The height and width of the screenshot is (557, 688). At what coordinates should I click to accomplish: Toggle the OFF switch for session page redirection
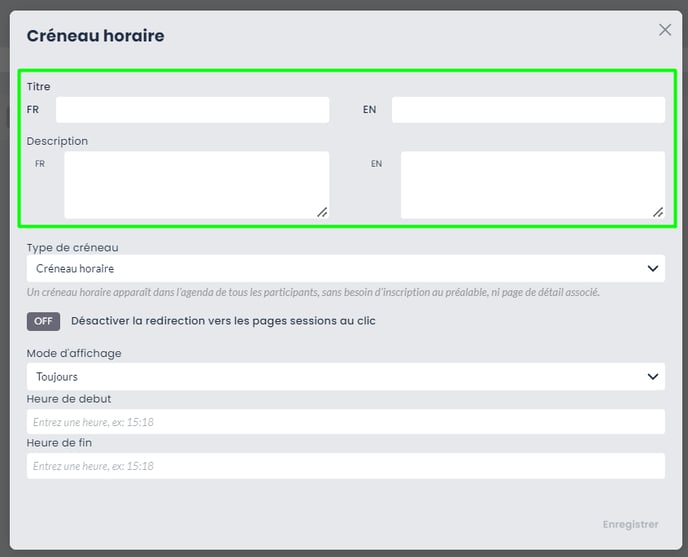tap(43, 321)
